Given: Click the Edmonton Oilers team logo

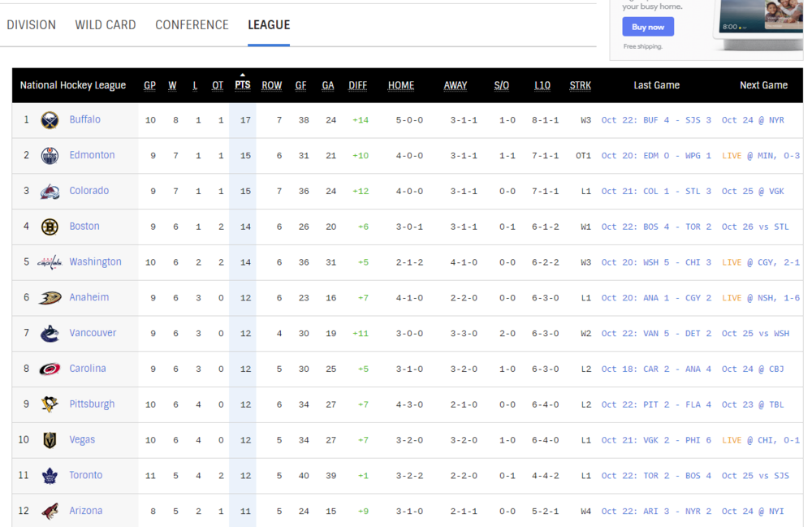Looking at the screenshot, I should point(50,156).
